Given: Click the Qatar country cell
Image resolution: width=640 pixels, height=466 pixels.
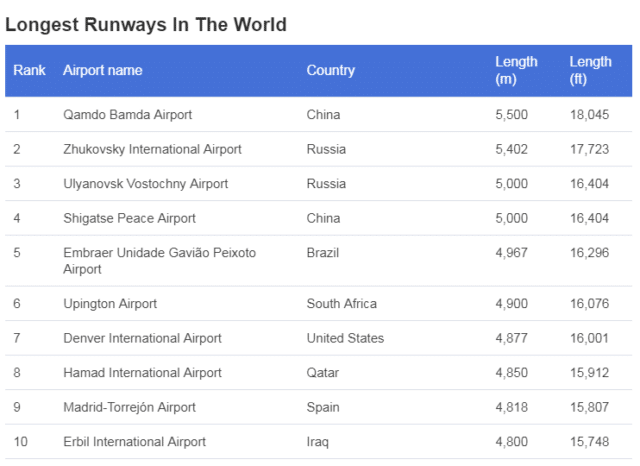Looking at the screenshot, I should point(322,373).
